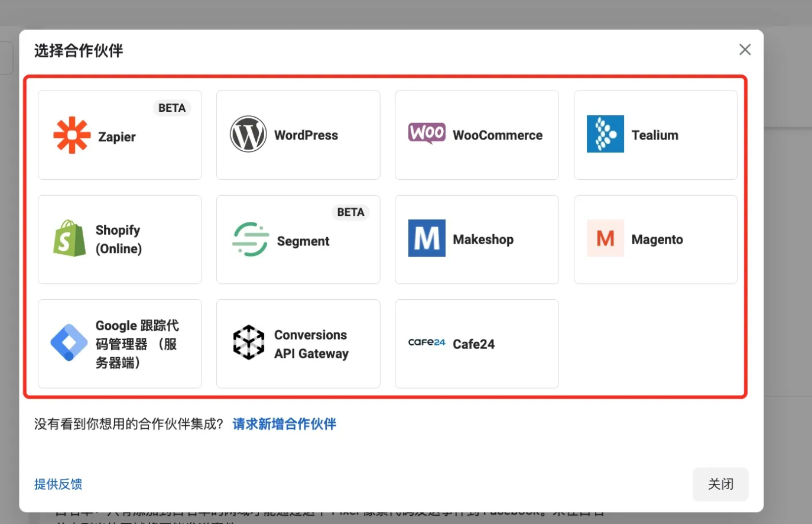812x524 pixels.
Task: Click the WordPress logo
Action: point(248,135)
